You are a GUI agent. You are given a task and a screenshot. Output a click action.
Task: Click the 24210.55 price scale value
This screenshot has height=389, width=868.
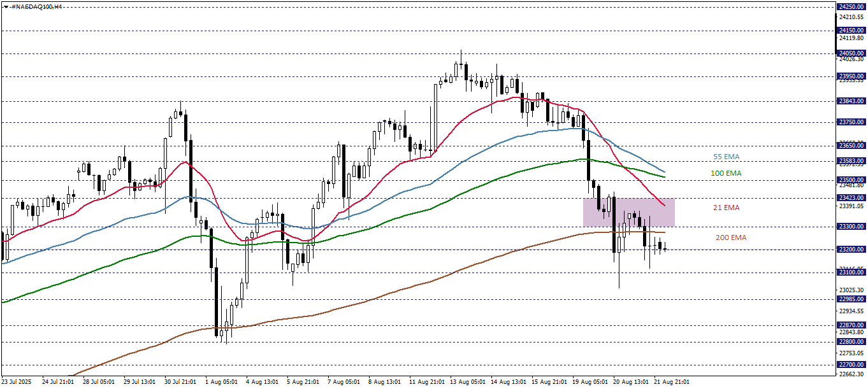(x=852, y=17)
